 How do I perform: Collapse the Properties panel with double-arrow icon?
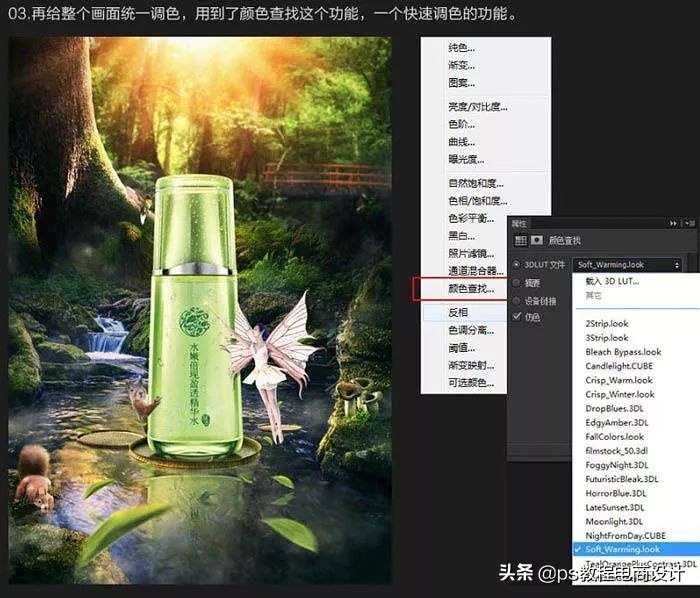coord(673,223)
